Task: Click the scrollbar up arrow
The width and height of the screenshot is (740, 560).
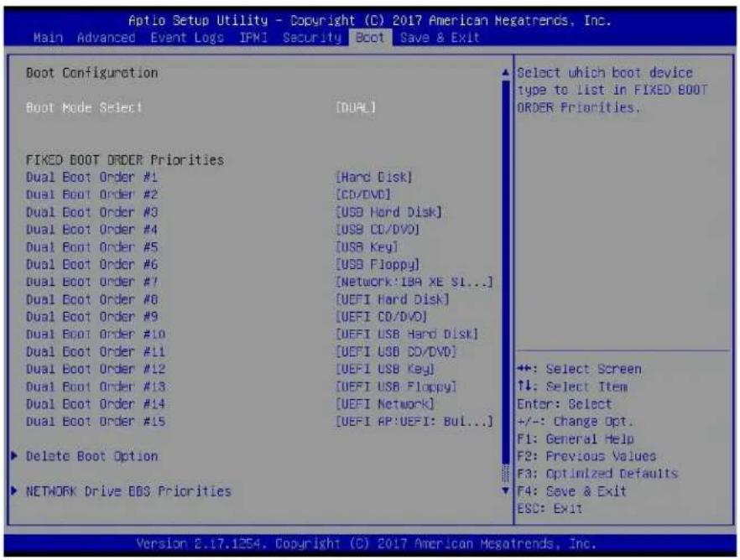Action: click(x=505, y=73)
